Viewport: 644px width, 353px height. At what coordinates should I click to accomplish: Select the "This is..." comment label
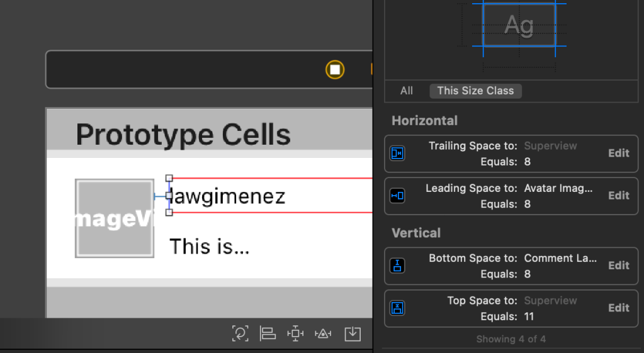point(210,247)
